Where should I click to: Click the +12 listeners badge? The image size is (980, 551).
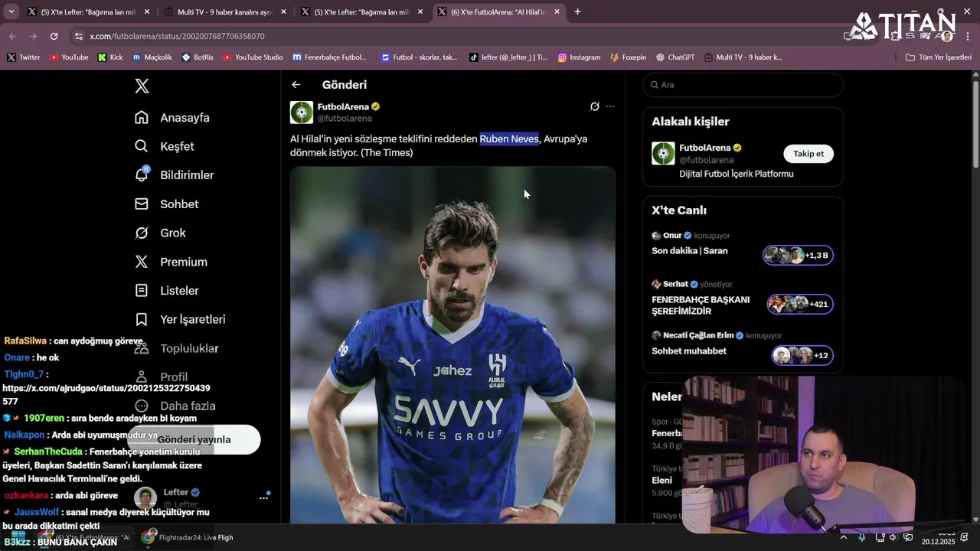click(802, 355)
